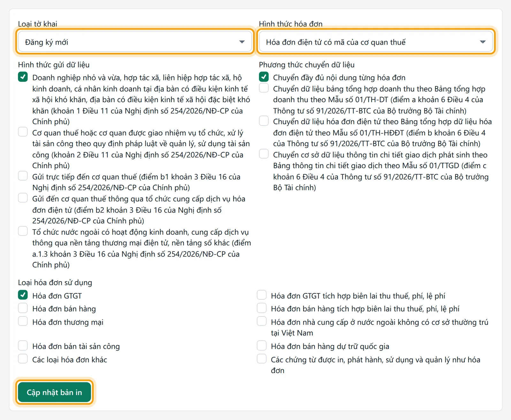This screenshot has height=420, width=511.
Task: Tick Hóa đơn GTGT tích hợp biên lai checkbox
Action: 262,295
